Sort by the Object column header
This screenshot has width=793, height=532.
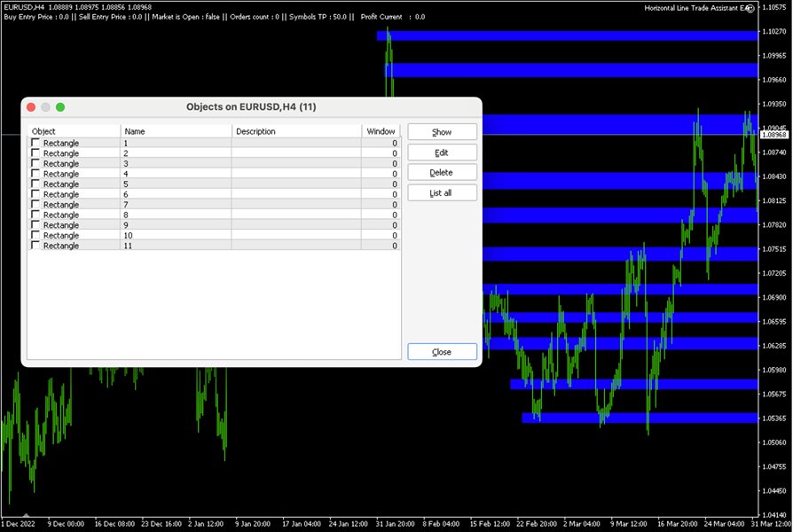point(74,131)
